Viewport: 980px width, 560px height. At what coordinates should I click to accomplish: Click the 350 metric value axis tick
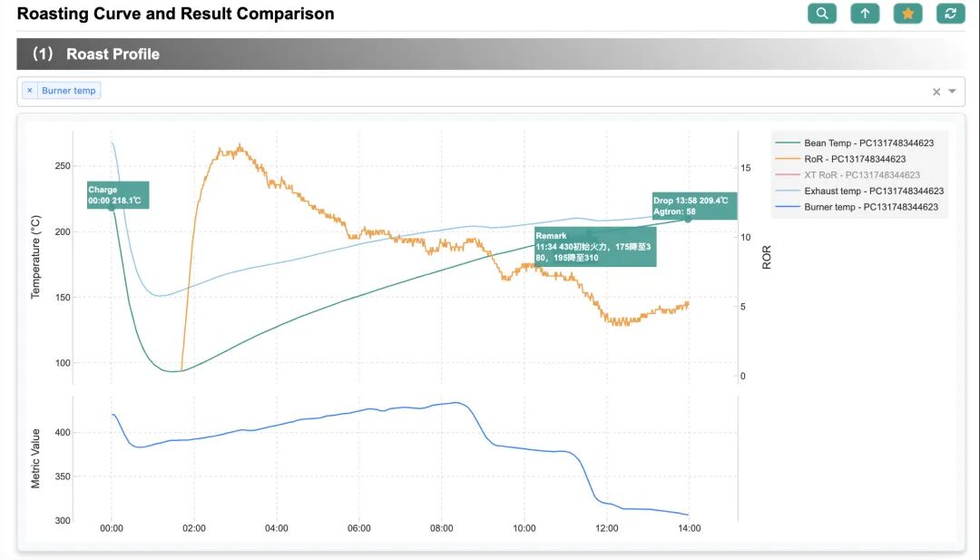click(x=63, y=476)
